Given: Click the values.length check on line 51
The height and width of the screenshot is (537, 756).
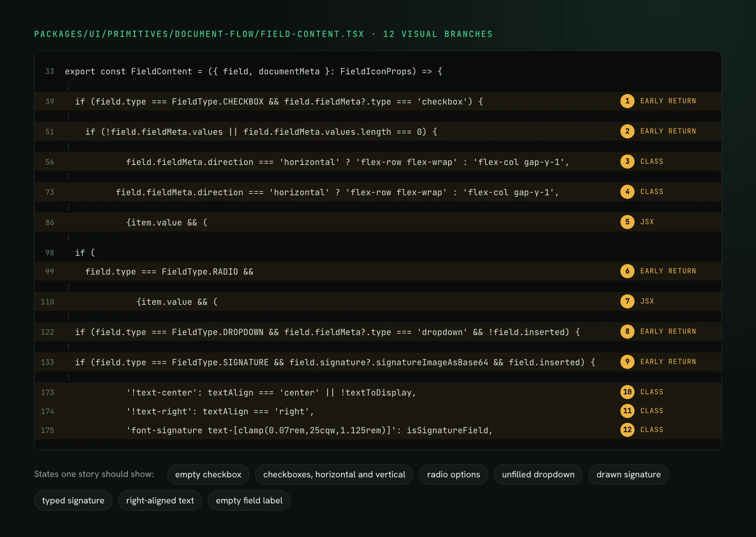Looking at the screenshot, I should click(261, 132).
